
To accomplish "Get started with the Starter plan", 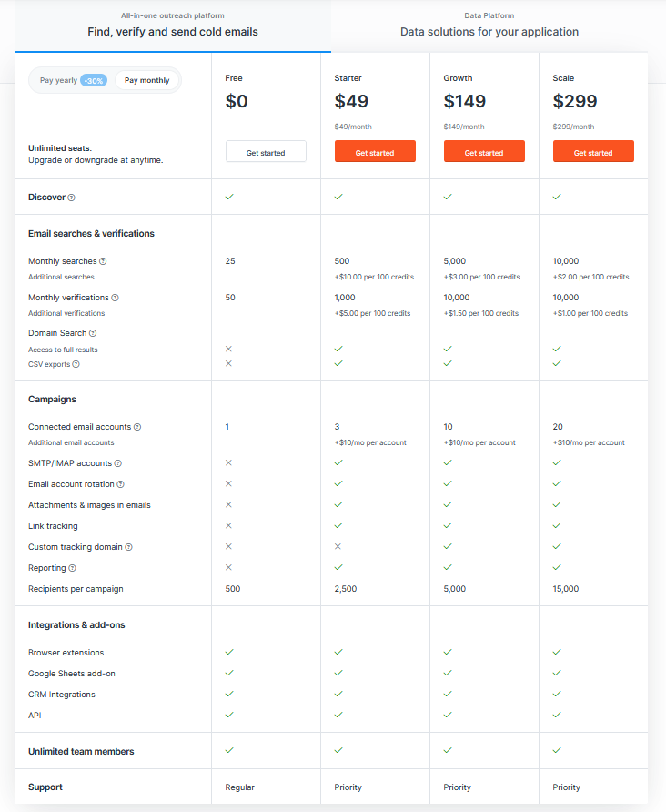I will (375, 151).
